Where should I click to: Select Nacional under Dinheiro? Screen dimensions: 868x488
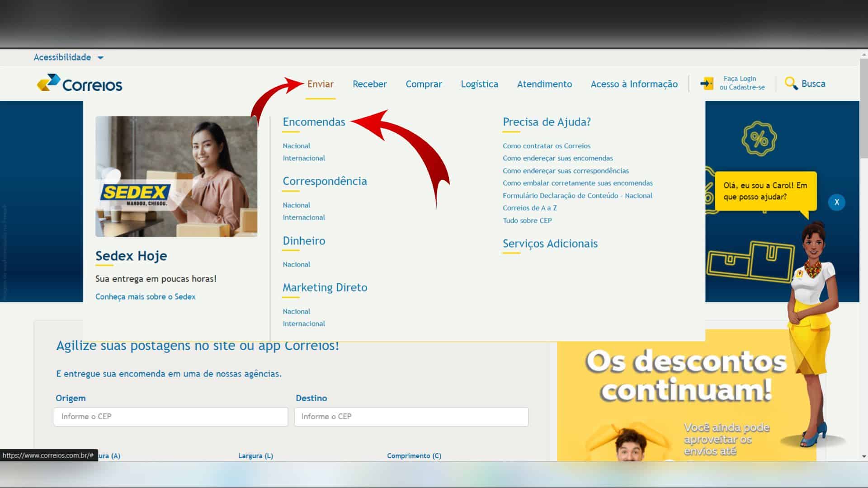(x=297, y=264)
